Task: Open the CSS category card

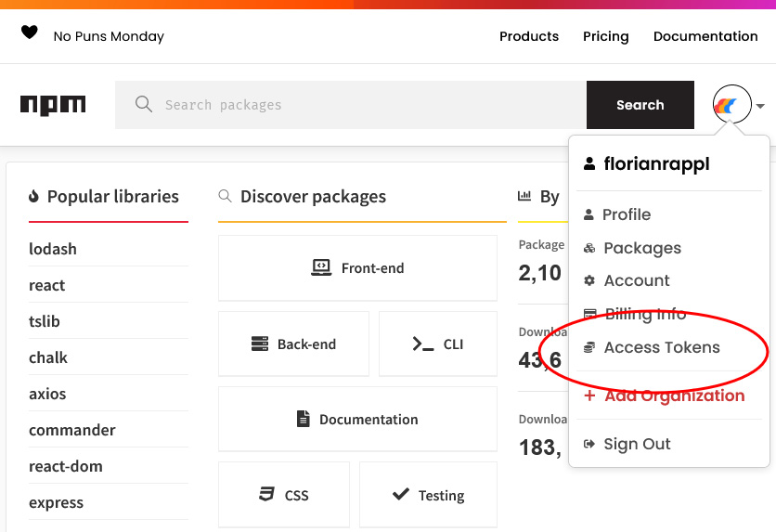Action: click(284, 494)
